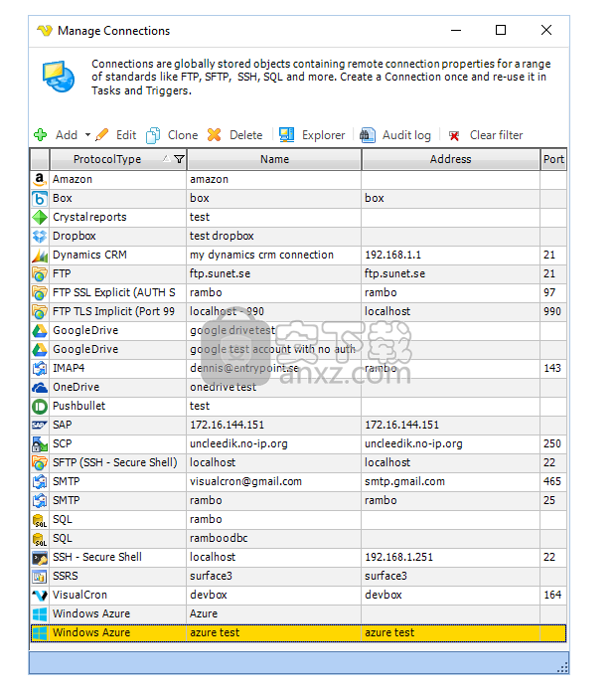The image size is (616, 695).
Task: Click the 'my dynamics crm connection' name cell
Action: pyautogui.click(x=274, y=255)
